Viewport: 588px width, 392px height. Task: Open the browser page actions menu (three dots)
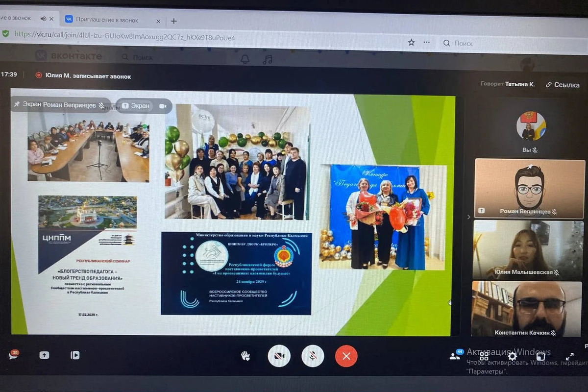[427, 43]
